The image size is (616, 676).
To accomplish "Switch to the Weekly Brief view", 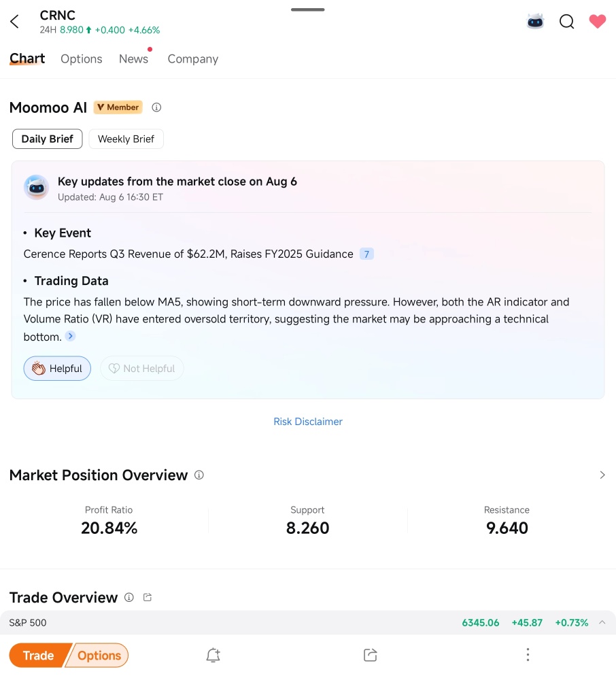I will click(126, 139).
